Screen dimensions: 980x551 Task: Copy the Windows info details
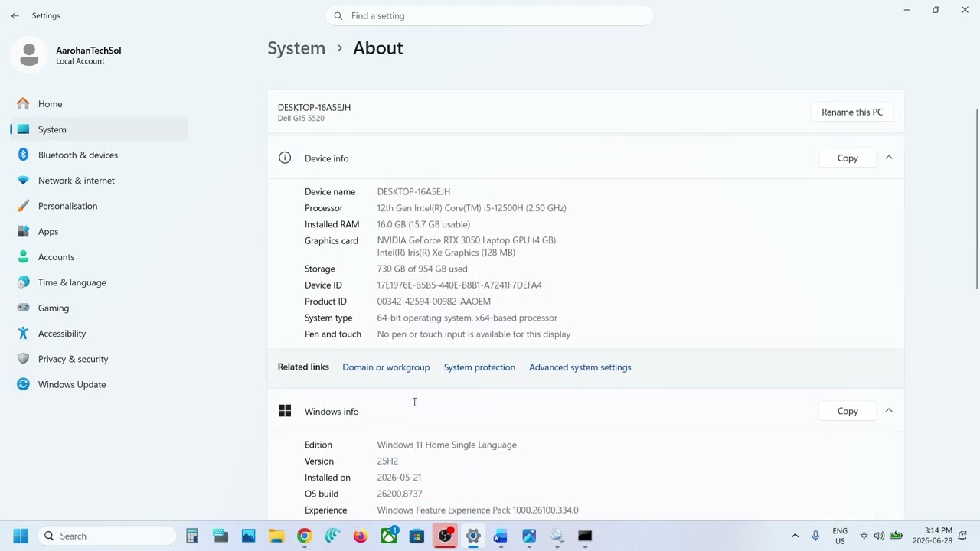coord(848,411)
